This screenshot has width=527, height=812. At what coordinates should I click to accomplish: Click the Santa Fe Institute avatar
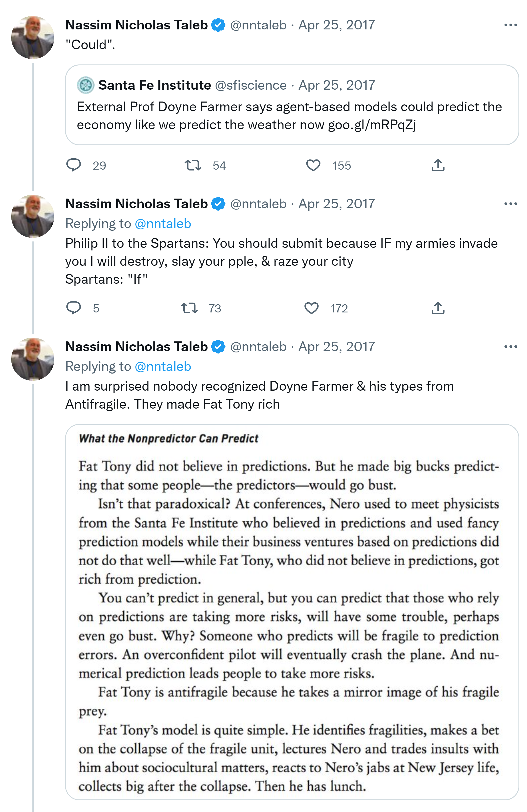pos(85,85)
